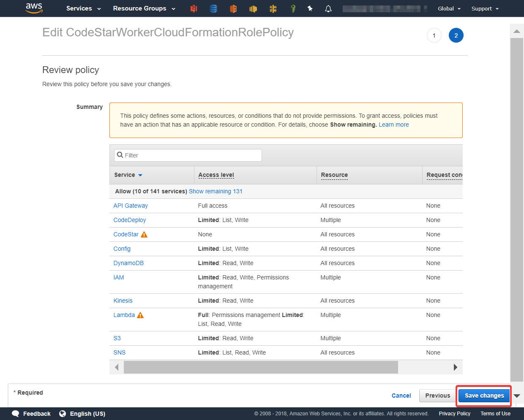
Task: Open the Support dropdown menu
Action: [485, 8]
